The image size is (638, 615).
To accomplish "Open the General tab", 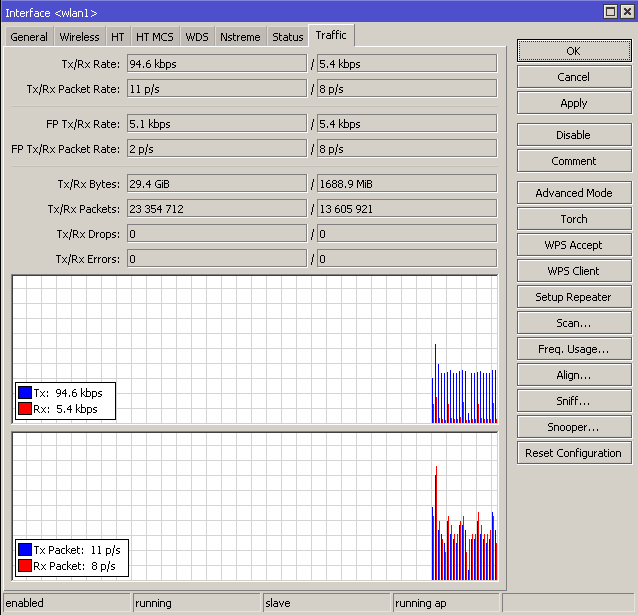I will pyautogui.click(x=29, y=37).
